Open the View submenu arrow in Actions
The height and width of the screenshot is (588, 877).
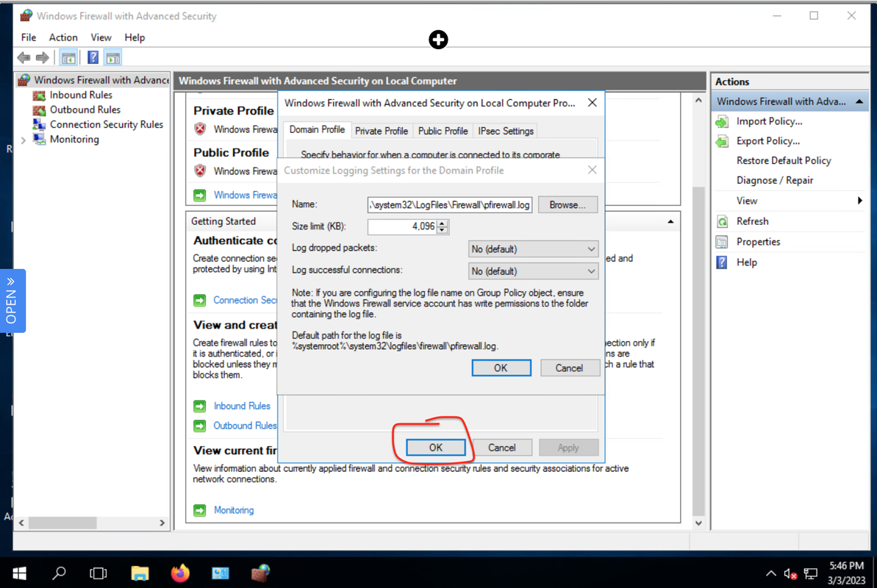coord(859,201)
